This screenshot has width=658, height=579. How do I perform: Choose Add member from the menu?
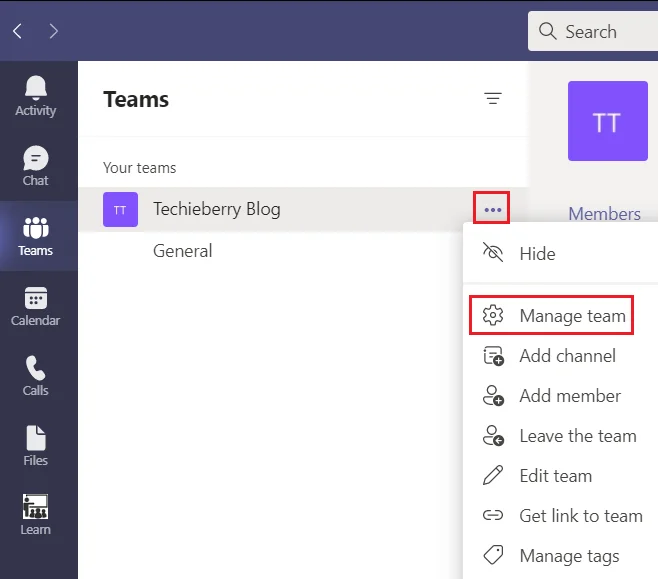point(560,396)
